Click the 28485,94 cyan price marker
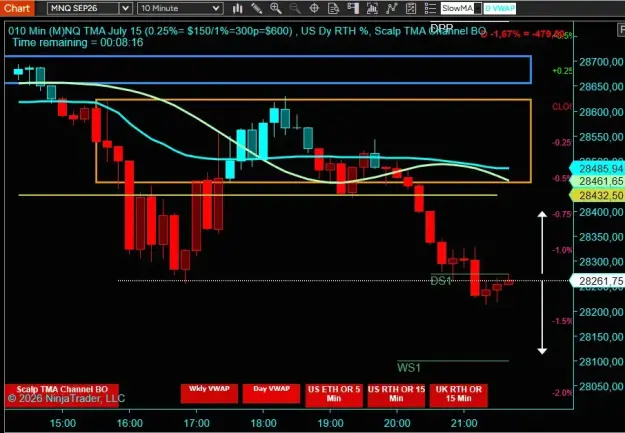 point(598,168)
